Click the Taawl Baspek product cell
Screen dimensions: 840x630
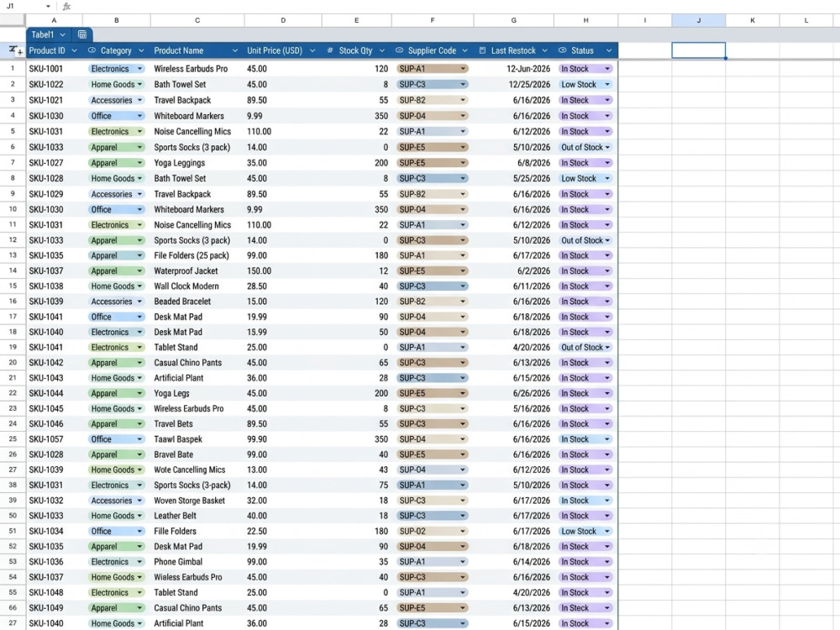click(x=197, y=439)
